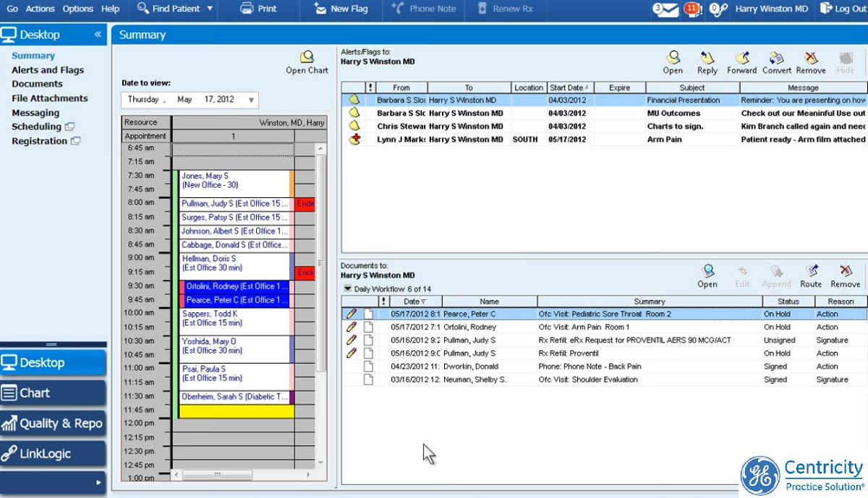Screen dimensions: 868x498
Task: Select the Oberheim, Sarah S appointment
Action: [x=234, y=397]
